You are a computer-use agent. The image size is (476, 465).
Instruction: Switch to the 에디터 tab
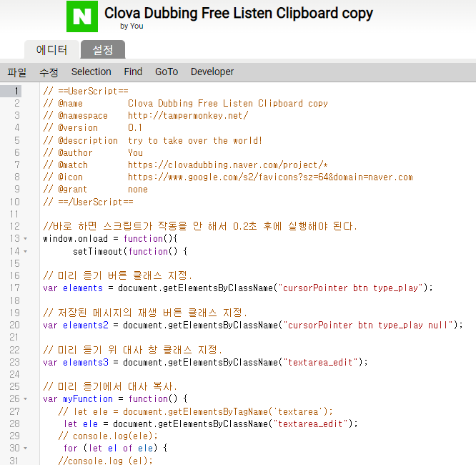click(51, 49)
